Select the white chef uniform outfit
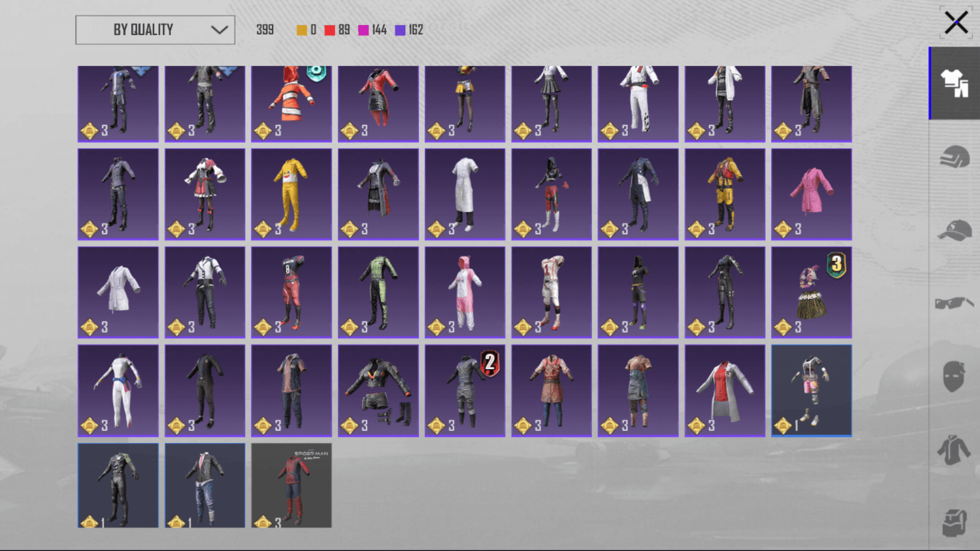Viewport: 980px width, 551px height. (x=465, y=194)
